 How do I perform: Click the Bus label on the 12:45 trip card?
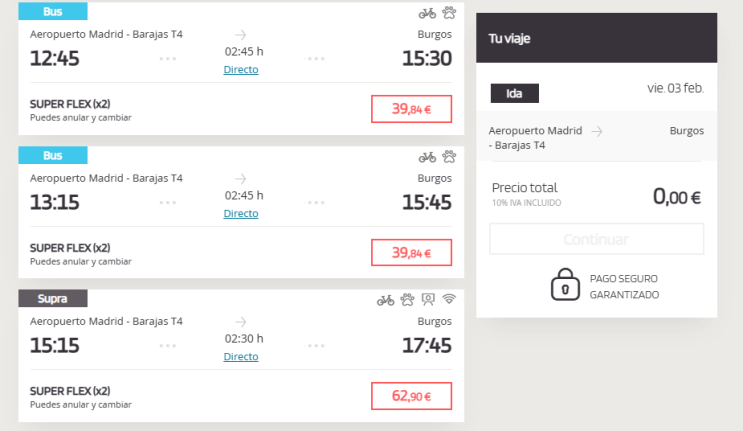[53, 12]
